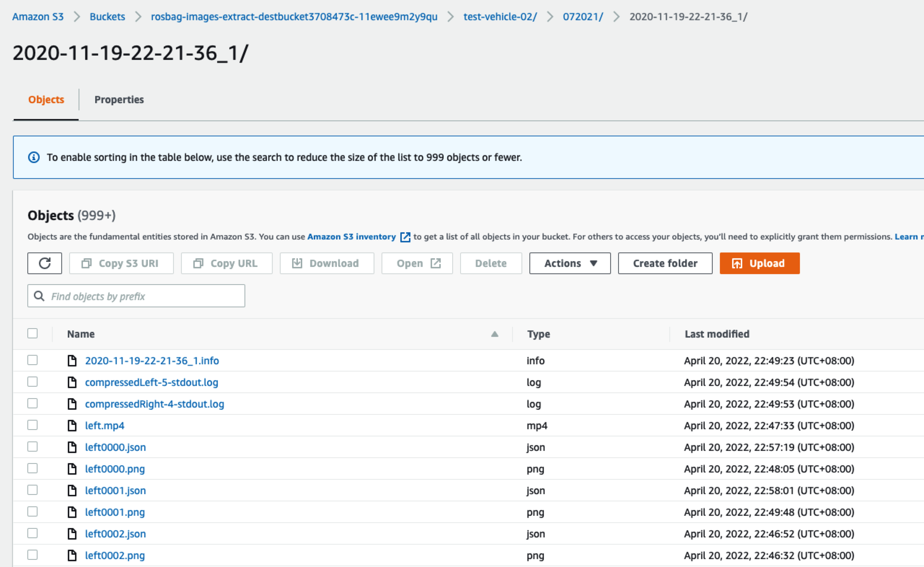Click file icon next to 2020-11-19-22-21-36_1.info

[x=72, y=360]
